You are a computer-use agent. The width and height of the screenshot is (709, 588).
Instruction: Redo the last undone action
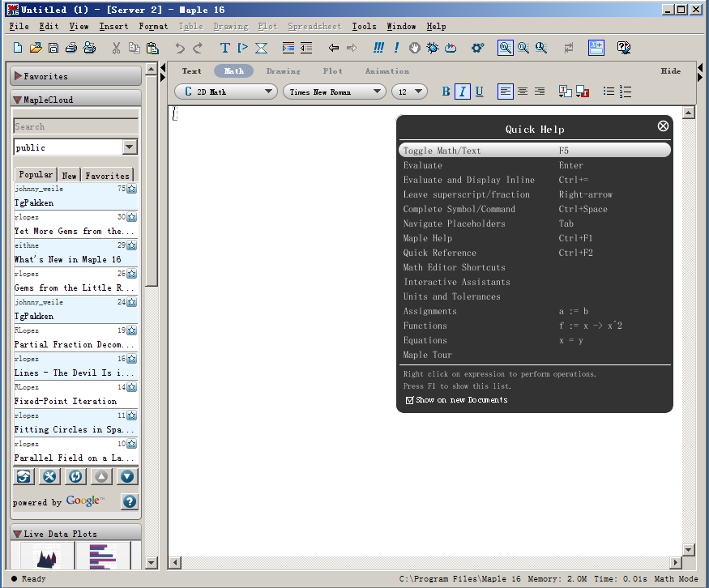click(x=198, y=48)
